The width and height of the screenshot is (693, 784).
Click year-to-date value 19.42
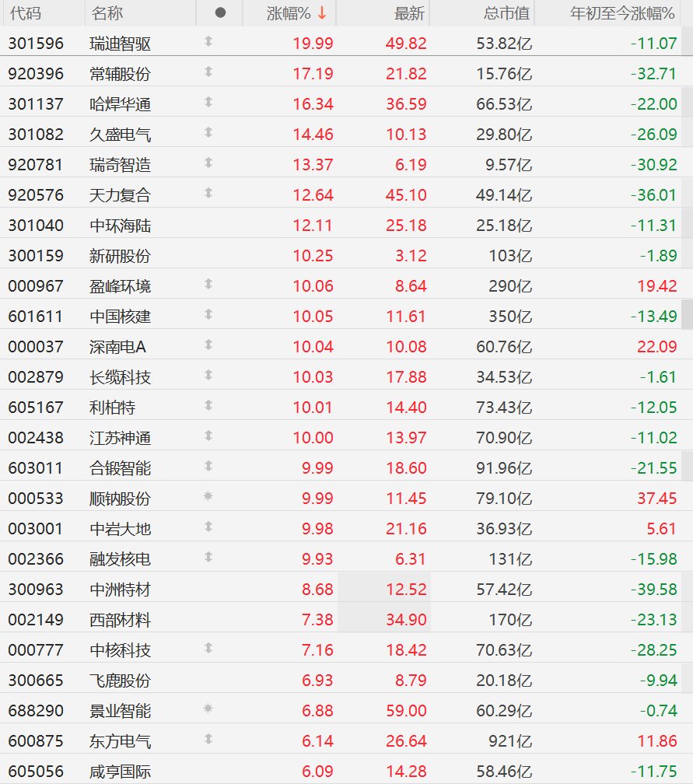(x=657, y=286)
